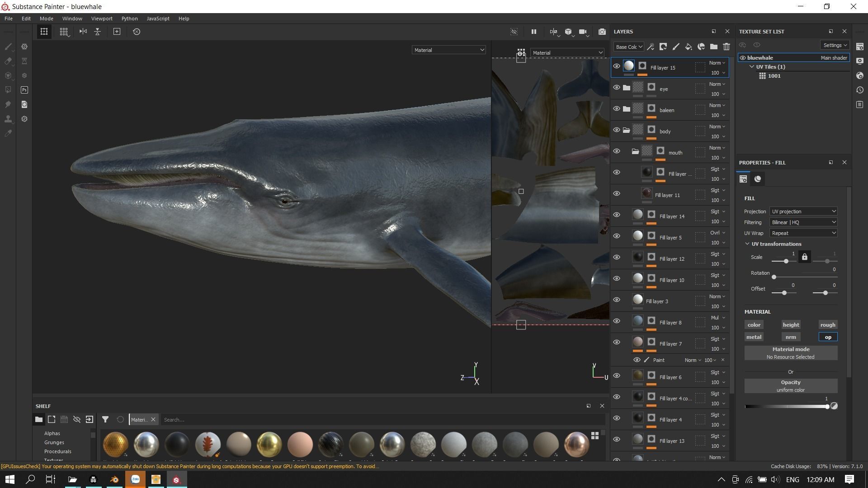
Task: Open the Python menu
Action: pyautogui.click(x=130, y=19)
